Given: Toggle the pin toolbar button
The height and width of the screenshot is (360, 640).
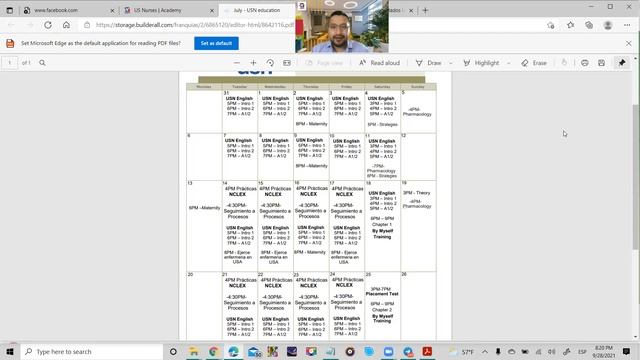Looking at the screenshot, I should pos(622,63).
